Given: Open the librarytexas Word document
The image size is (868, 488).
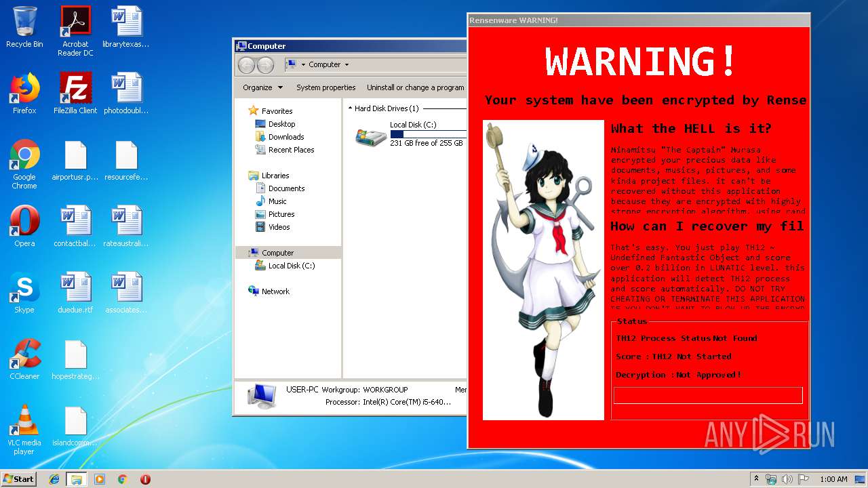Looking at the screenshot, I should [x=126, y=28].
